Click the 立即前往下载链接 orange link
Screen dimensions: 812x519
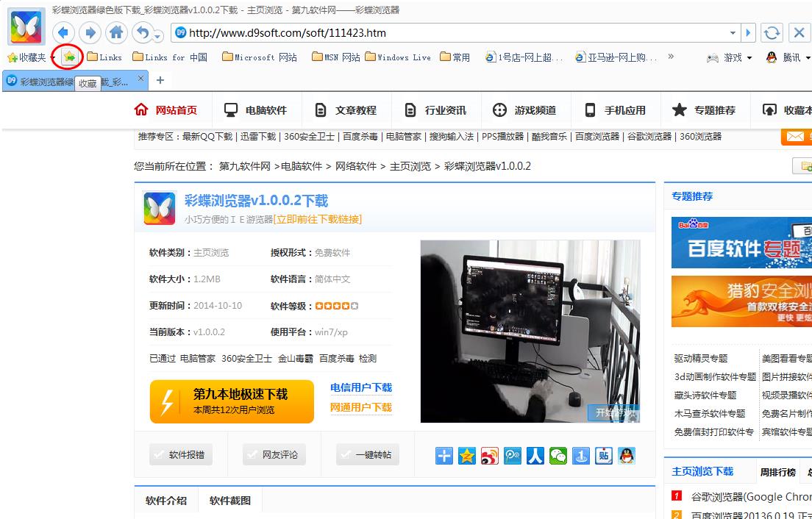[x=318, y=219]
